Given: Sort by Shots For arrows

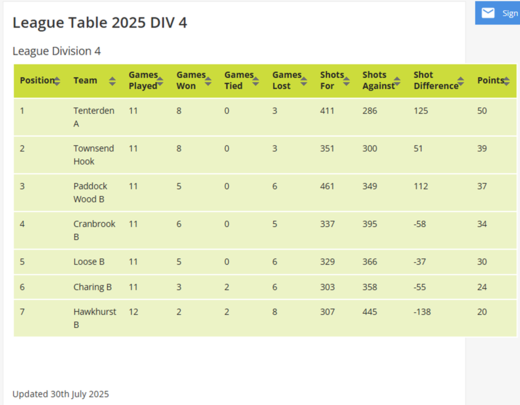Looking at the screenshot, I should pos(347,81).
